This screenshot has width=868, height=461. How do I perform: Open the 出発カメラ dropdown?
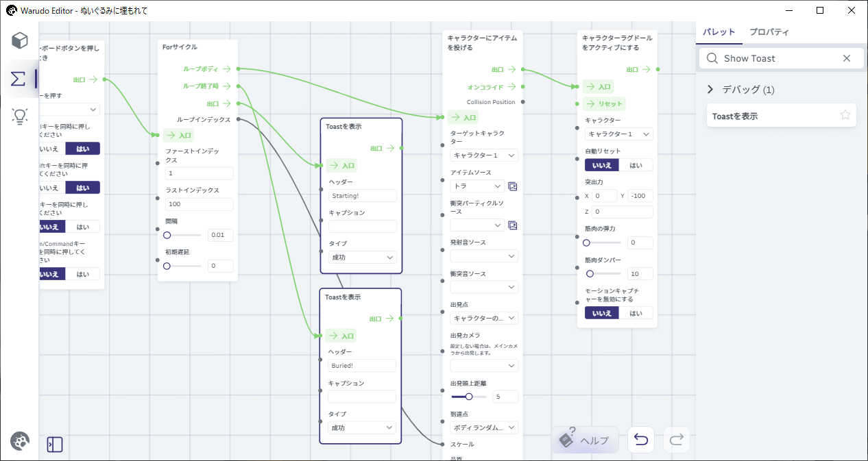[x=484, y=366]
